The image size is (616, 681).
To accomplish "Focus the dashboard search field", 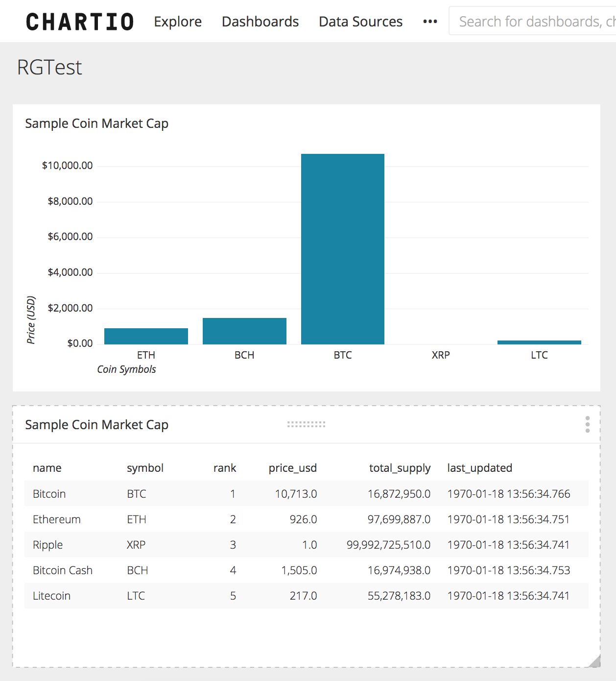I will click(534, 22).
